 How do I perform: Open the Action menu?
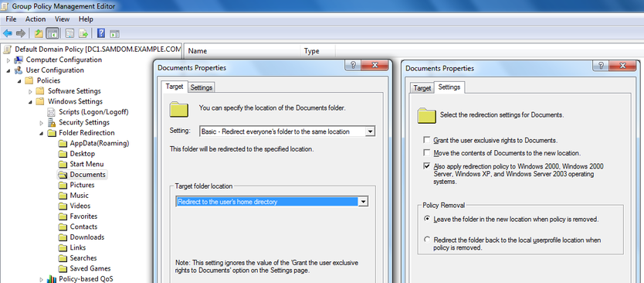36,19
